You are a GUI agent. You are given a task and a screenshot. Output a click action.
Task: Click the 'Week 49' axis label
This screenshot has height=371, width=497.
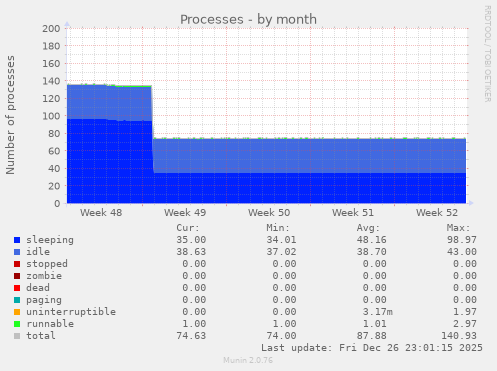(185, 213)
